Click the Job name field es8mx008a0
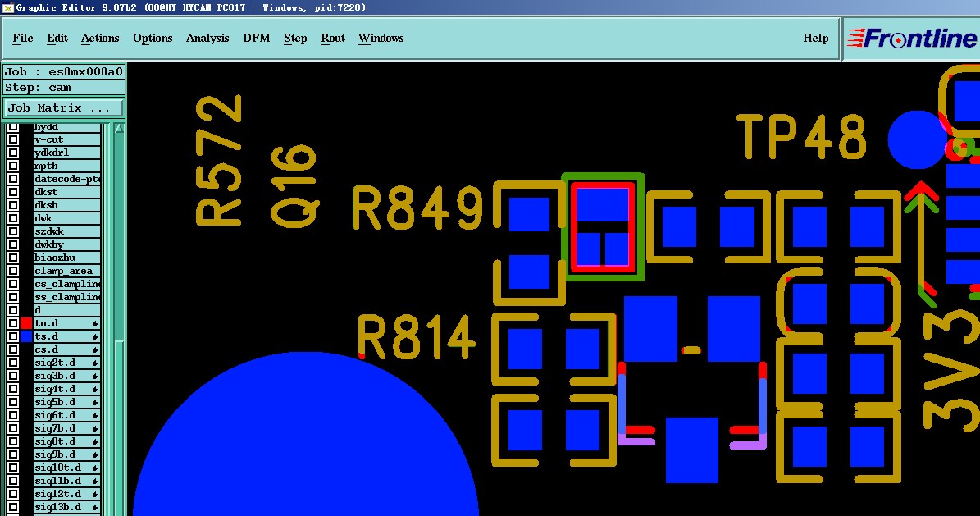This screenshot has height=516, width=980. tap(64, 71)
